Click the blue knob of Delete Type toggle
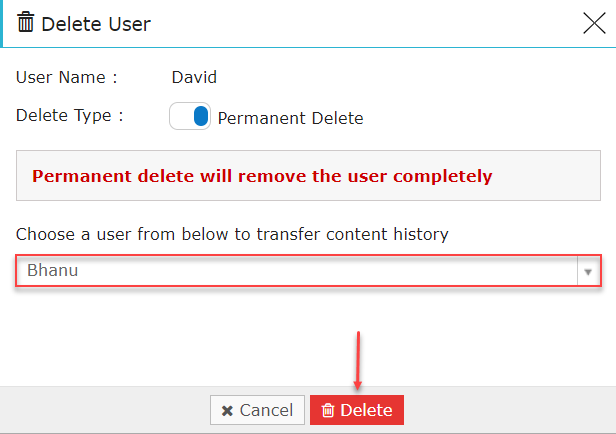This screenshot has width=616, height=434. (201, 116)
